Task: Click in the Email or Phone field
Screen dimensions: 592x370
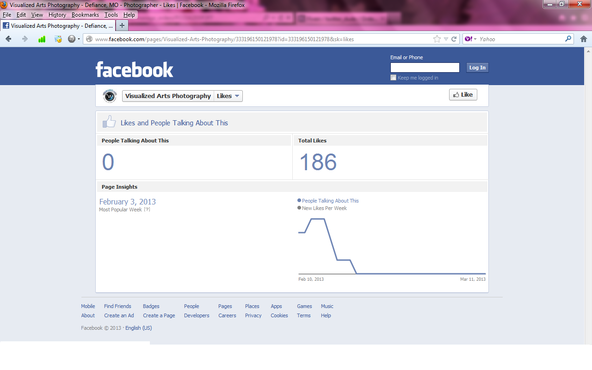Action: pyautogui.click(x=425, y=68)
